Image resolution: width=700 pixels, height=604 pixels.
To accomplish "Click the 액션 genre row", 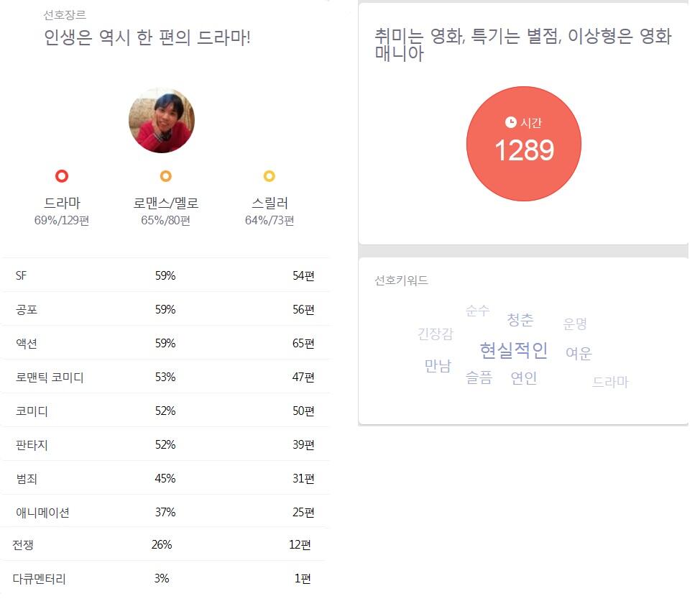I will coord(165,343).
